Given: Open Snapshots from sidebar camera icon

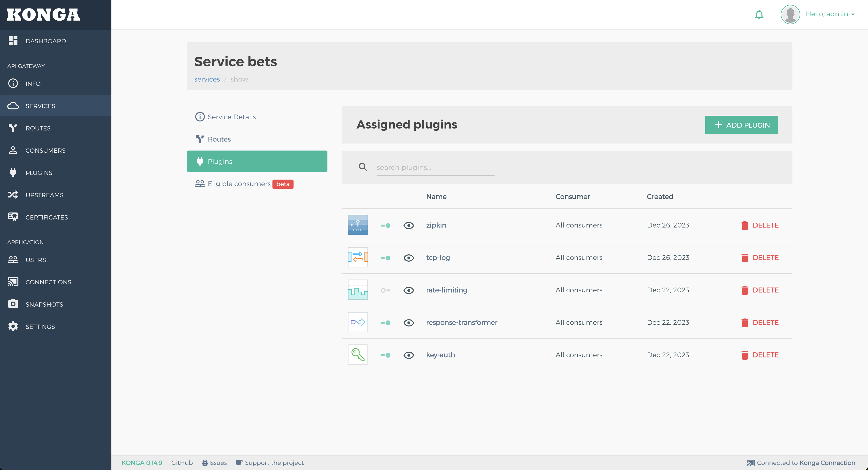Looking at the screenshot, I should pos(13,304).
